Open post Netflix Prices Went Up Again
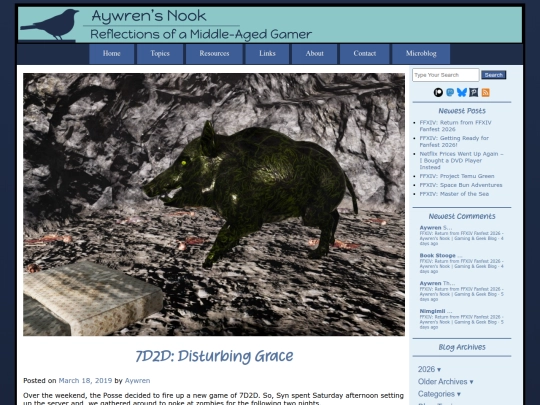 click(461, 160)
